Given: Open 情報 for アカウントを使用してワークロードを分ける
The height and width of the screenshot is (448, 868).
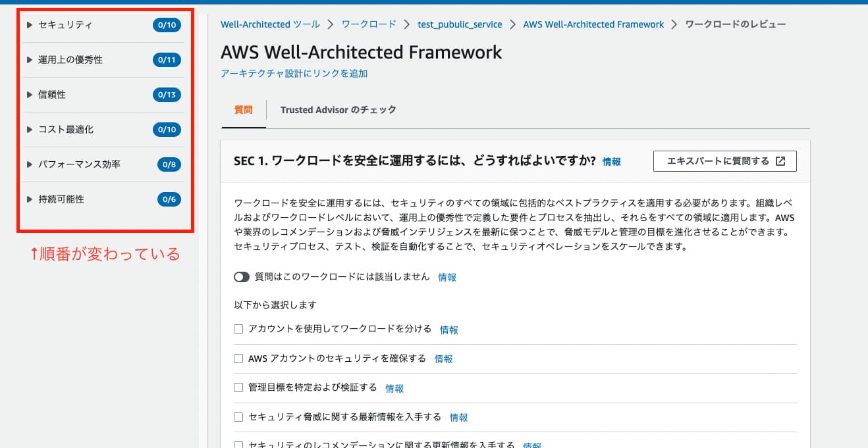Looking at the screenshot, I should click(449, 330).
